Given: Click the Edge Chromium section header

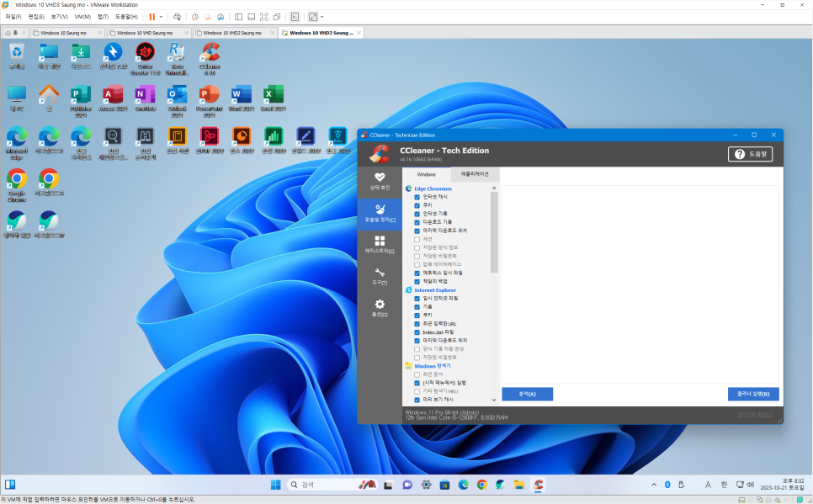Looking at the screenshot, I should [x=433, y=188].
